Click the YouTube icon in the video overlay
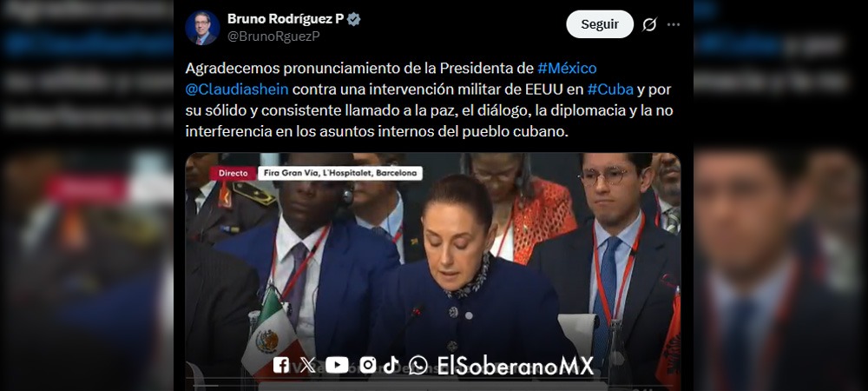 coord(337,365)
